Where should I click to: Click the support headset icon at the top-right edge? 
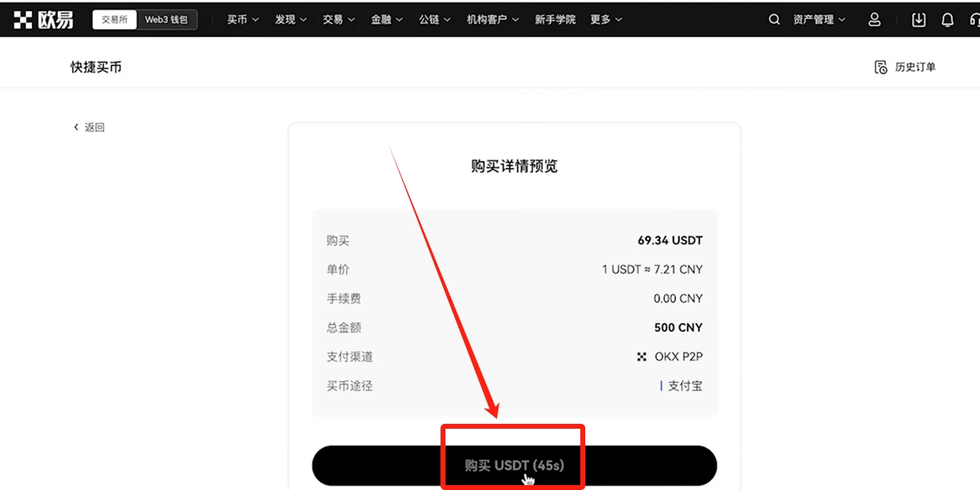point(975,20)
